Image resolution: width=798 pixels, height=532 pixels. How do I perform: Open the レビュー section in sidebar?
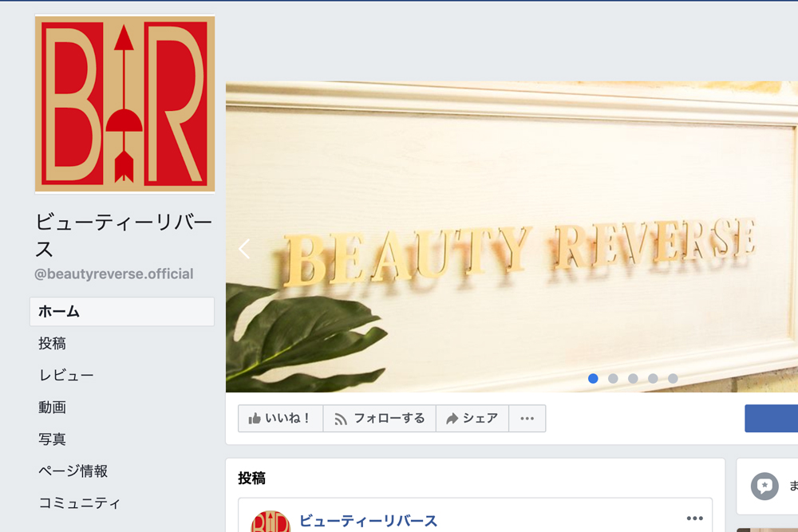pos(66,376)
